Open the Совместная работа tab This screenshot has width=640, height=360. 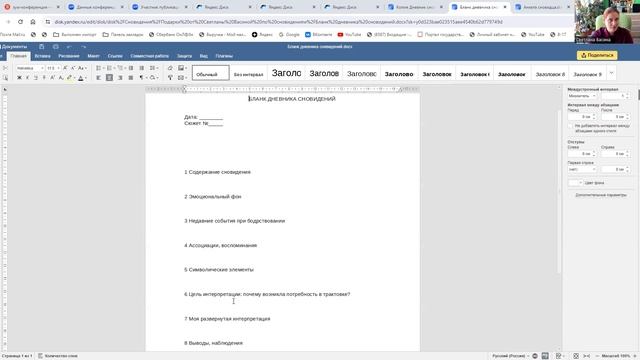click(x=149, y=56)
